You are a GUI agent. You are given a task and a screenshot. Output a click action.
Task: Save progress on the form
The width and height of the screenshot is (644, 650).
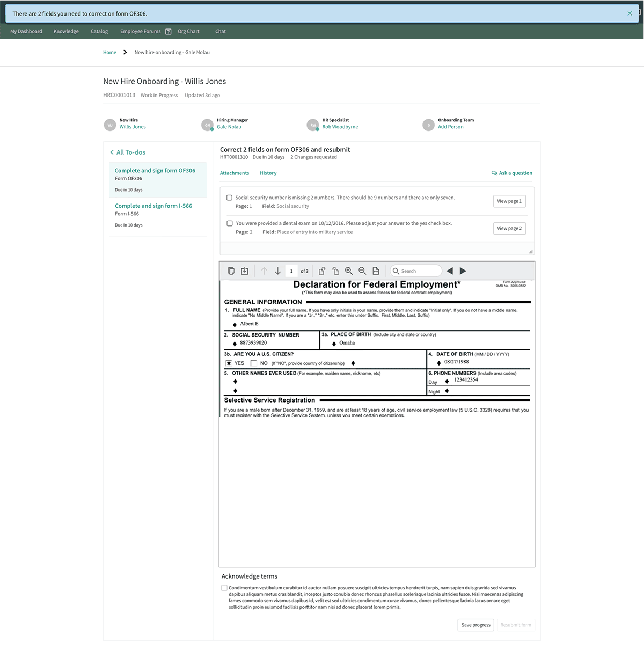click(x=475, y=625)
